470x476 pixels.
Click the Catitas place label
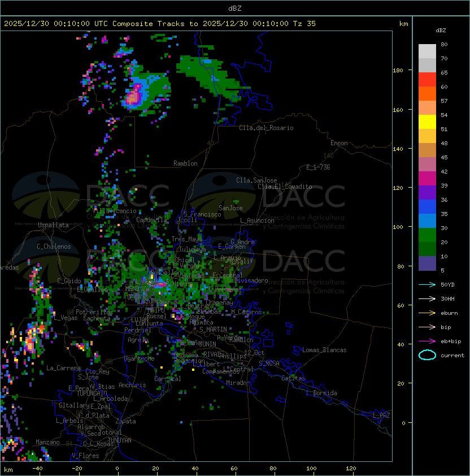pos(293,378)
